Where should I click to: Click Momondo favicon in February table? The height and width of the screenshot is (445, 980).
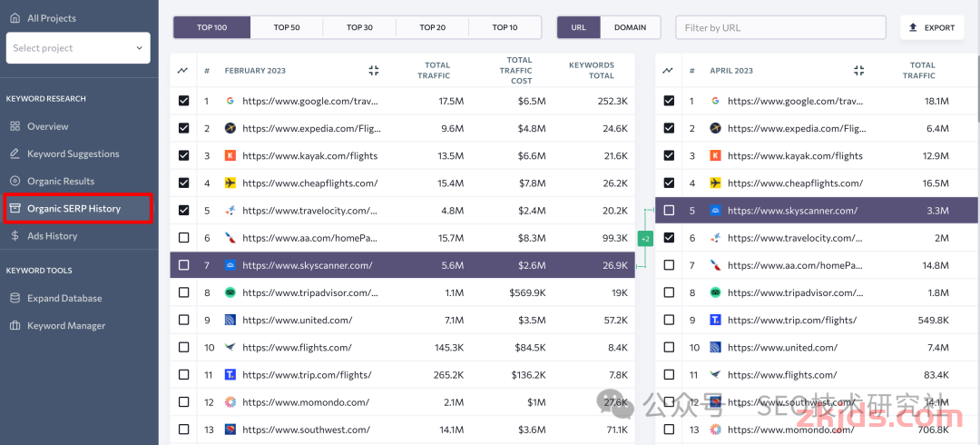(x=230, y=402)
